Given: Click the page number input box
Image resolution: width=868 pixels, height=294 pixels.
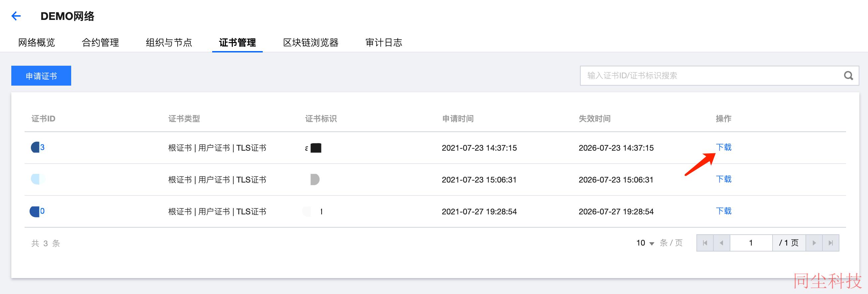Looking at the screenshot, I should point(751,243).
